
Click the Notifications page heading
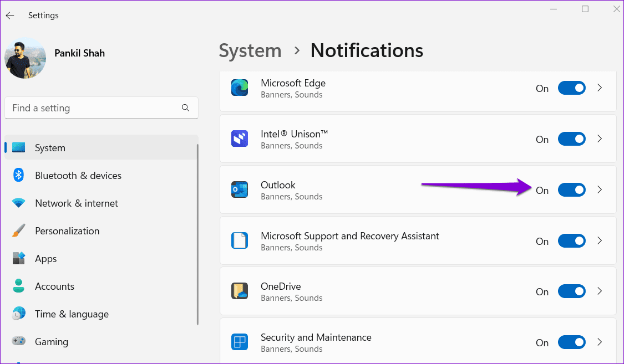click(367, 50)
